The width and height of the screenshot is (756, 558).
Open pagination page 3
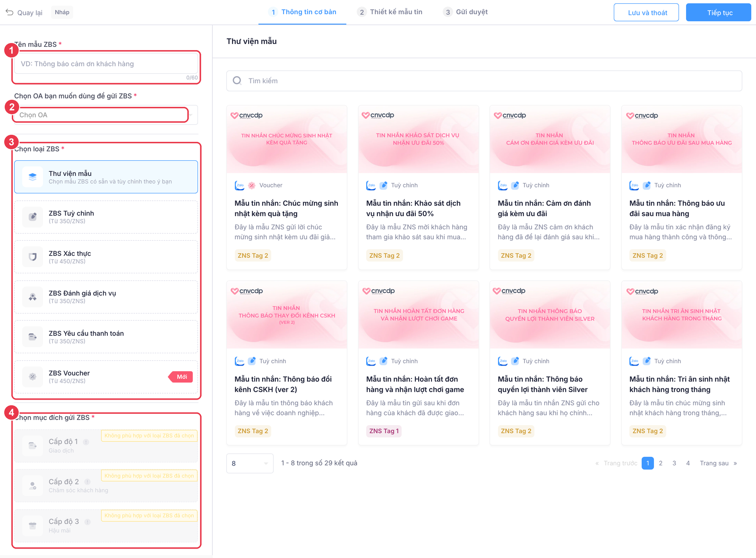pos(674,463)
